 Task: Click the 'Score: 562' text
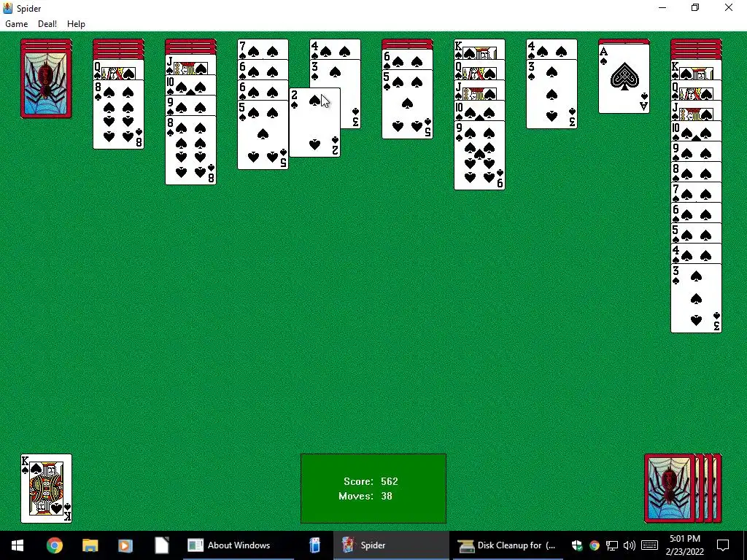point(371,481)
